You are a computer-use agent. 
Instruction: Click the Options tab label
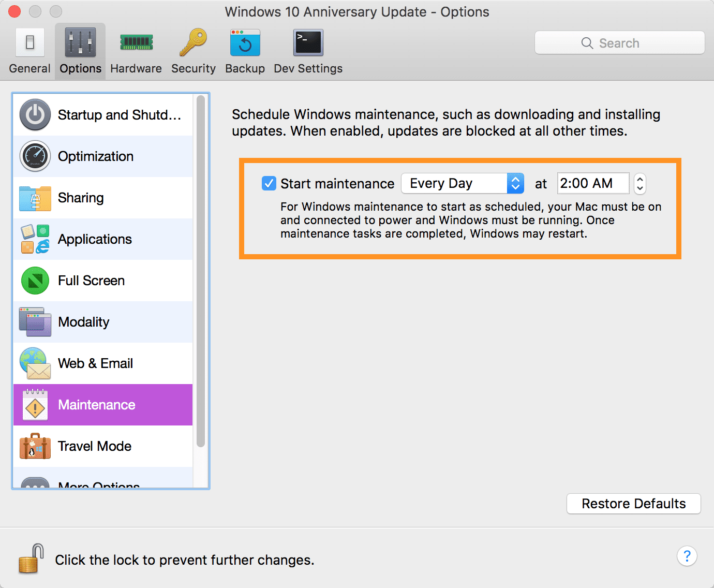(81, 68)
